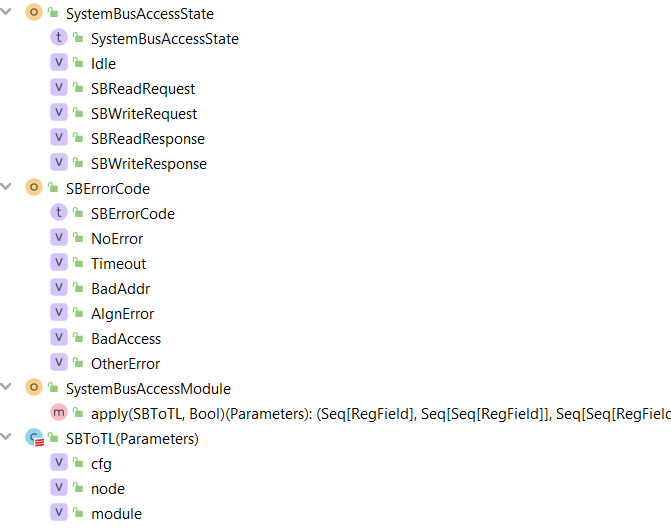Collapse the SystemBusAccessState object node
The width and height of the screenshot is (671, 532).
point(6,12)
